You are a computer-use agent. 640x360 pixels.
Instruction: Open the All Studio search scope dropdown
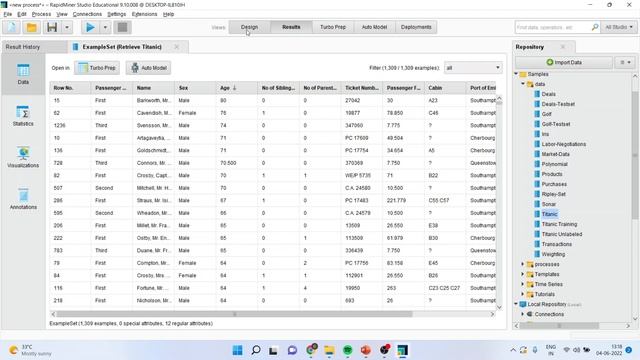tap(619, 27)
